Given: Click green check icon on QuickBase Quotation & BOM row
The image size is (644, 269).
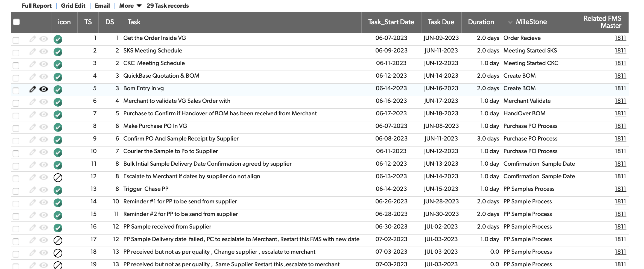Looking at the screenshot, I should [x=58, y=77].
